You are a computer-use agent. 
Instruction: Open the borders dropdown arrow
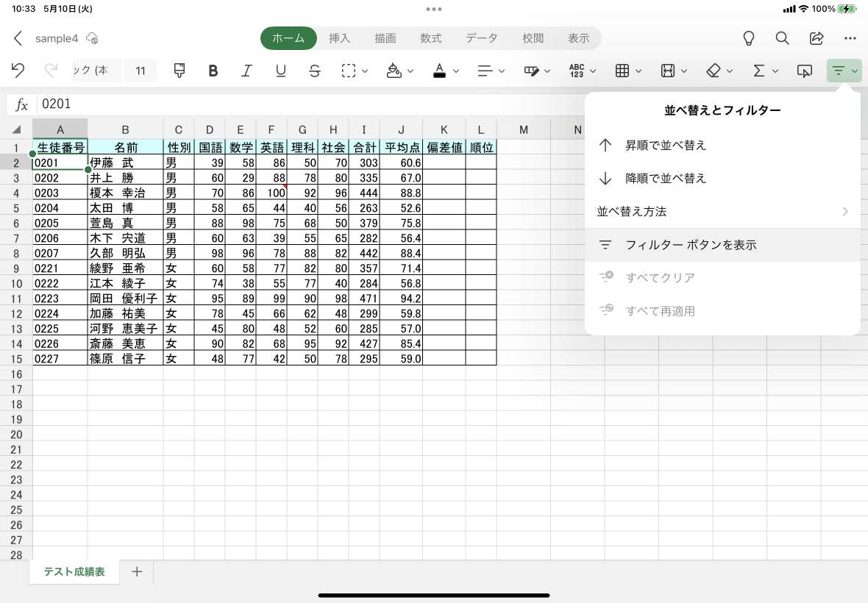coord(365,71)
